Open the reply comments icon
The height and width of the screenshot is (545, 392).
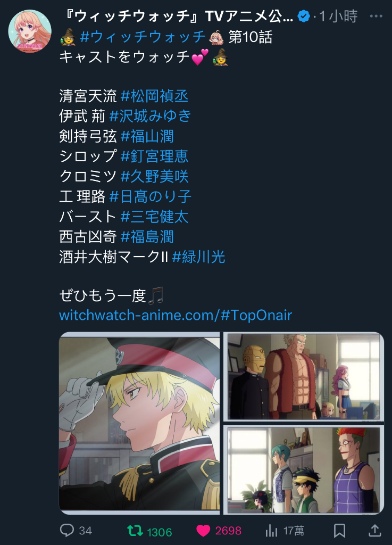(x=66, y=531)
